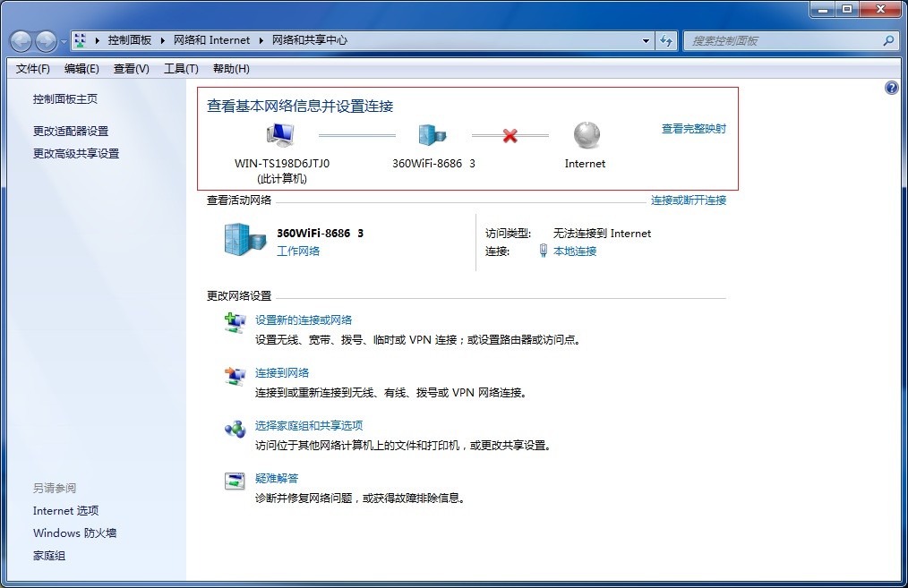
Task: Click the homegroup 选择家庭组和共享选项 icon
Action: coord(236,429)
